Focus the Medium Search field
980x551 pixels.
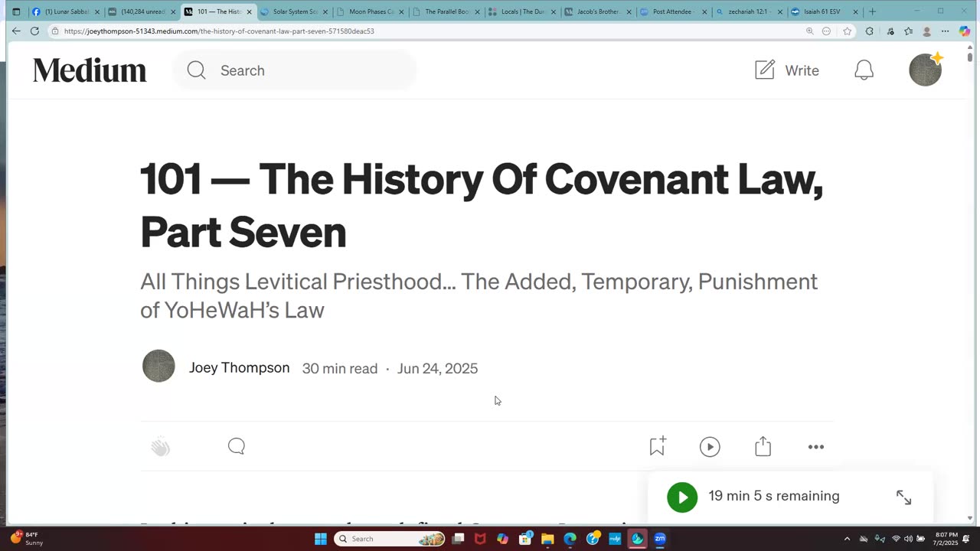pos(295,70)
